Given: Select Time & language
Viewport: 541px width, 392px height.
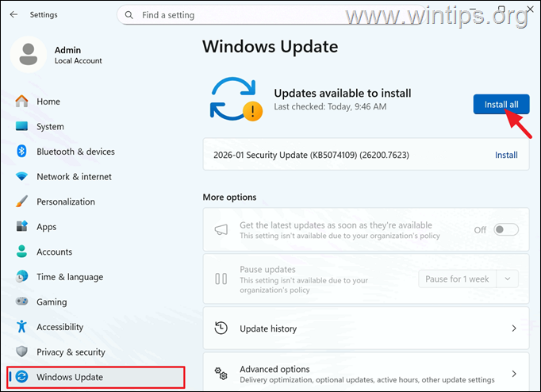Looking at the screenshot, I should [x=95, y=277].
